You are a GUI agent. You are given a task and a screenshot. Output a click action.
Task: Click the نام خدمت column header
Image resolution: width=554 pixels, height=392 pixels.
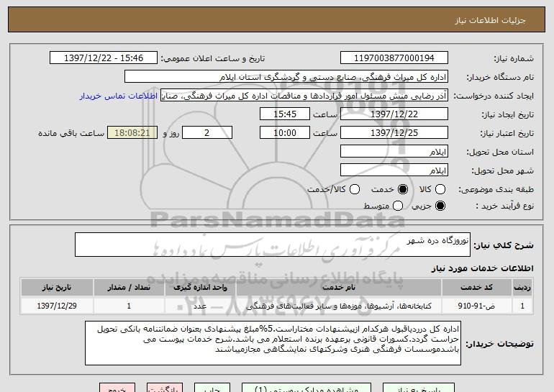338,288
